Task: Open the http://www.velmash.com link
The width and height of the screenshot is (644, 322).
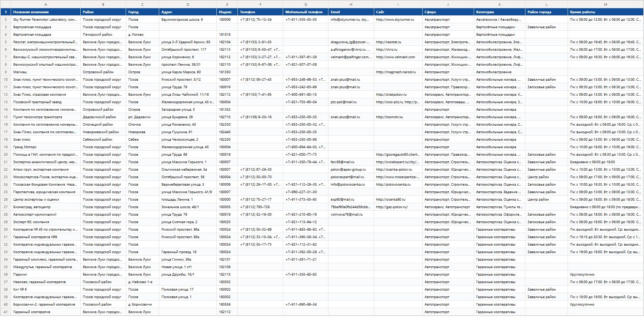Action: pyautogui.click(x=396, y=57)
